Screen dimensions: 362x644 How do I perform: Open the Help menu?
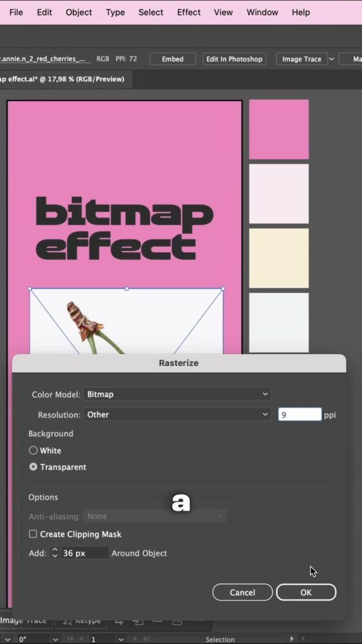pyautogui.click(x=301, y=13)
